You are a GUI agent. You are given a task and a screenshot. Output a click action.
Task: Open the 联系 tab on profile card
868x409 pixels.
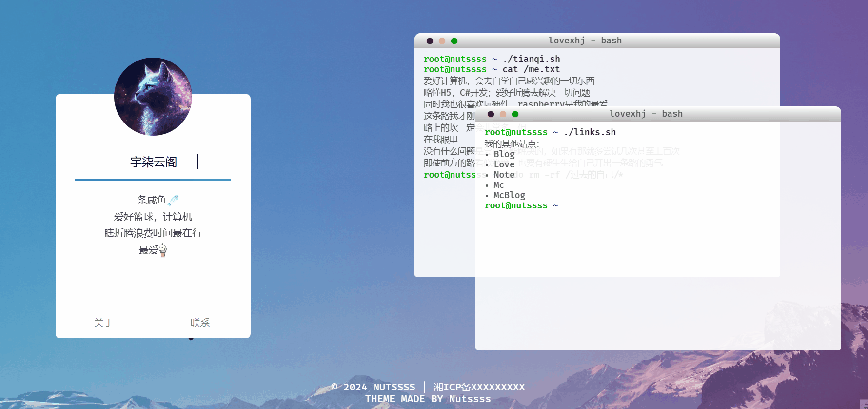pyautogui.click(x=200, y=323)
